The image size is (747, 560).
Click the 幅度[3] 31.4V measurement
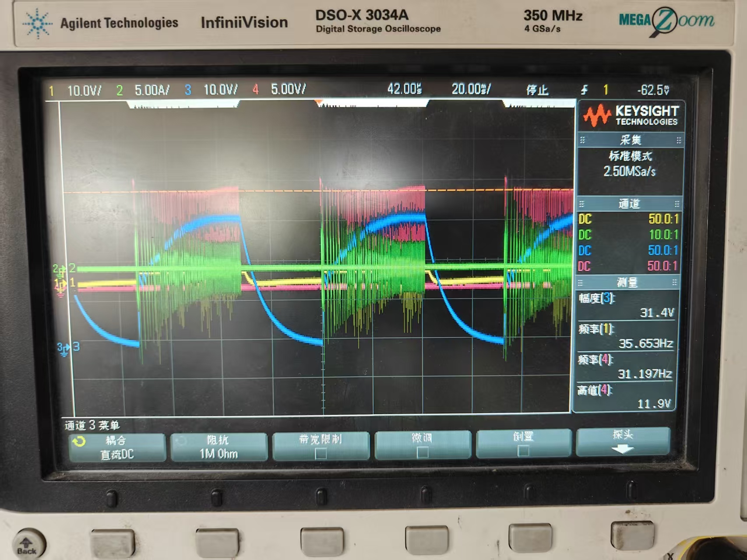(x=627, y=305)
